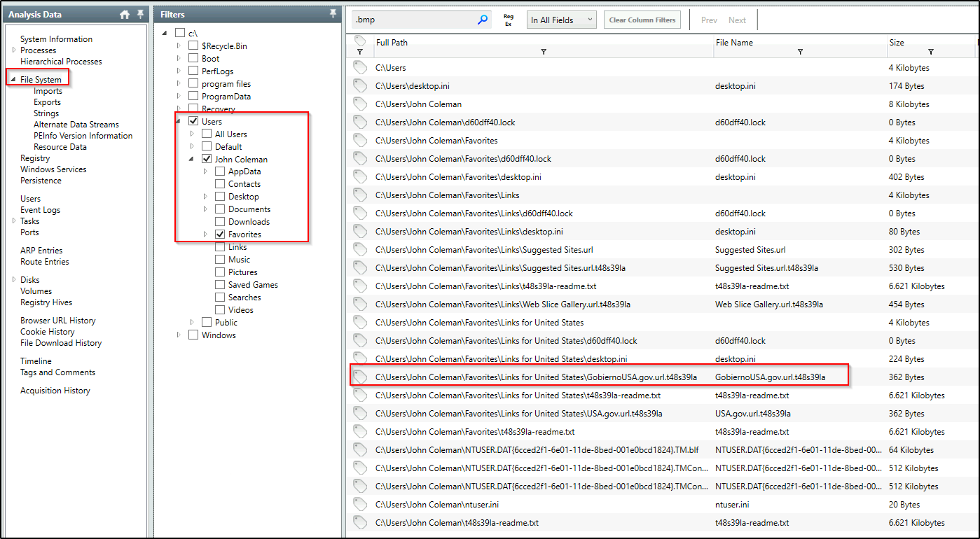Screen dimensions: 980x539
Task: Click the tag icon beside the C:\Users row
Action: (360, 67)
